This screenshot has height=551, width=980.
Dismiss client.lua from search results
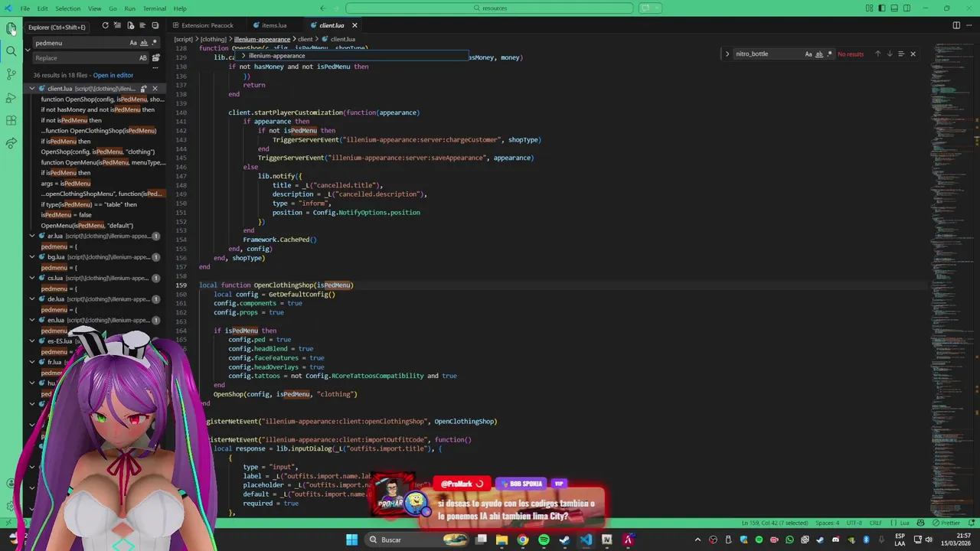pos(155,89)
